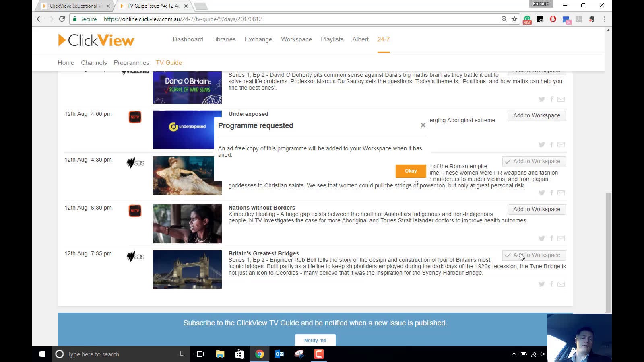Open Nations without Borders title
Screen dimensions: 644x362
tap(262, 208)
